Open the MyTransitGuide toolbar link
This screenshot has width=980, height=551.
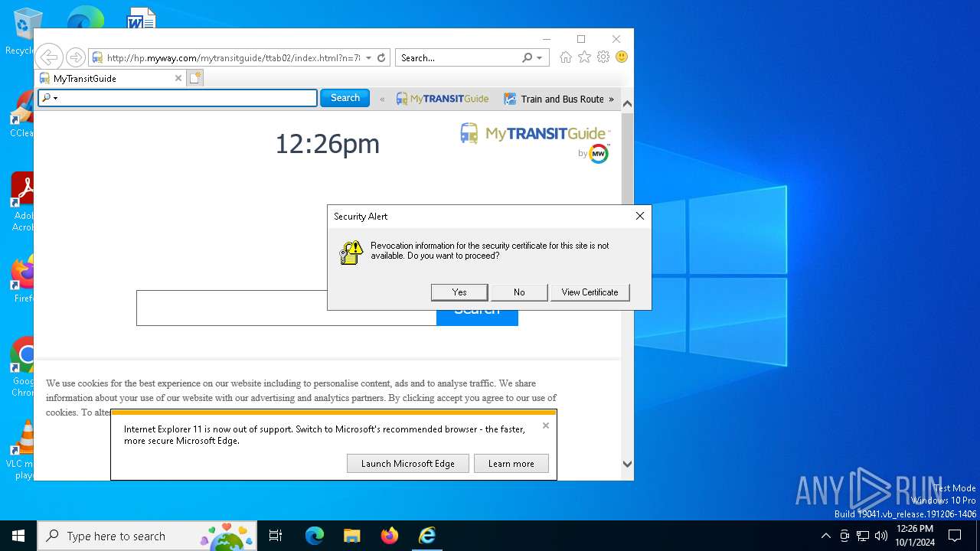click(442, 99)
